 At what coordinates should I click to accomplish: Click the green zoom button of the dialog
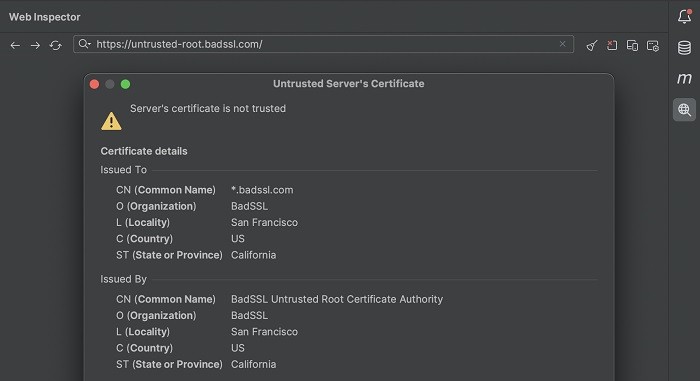pos(125,84)
